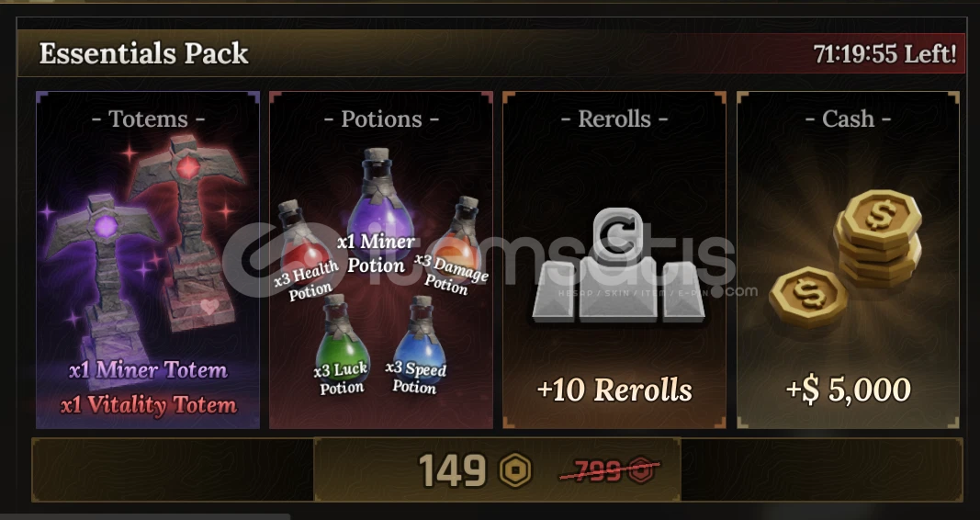Select the purple Miner Potion bottle
The height and width of the screenshot is (520, 980).
tap(379, 200)
